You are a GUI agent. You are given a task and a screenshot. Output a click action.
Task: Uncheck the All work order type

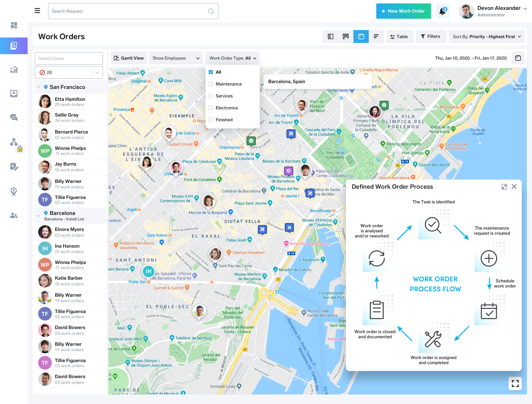coord(211,72)
